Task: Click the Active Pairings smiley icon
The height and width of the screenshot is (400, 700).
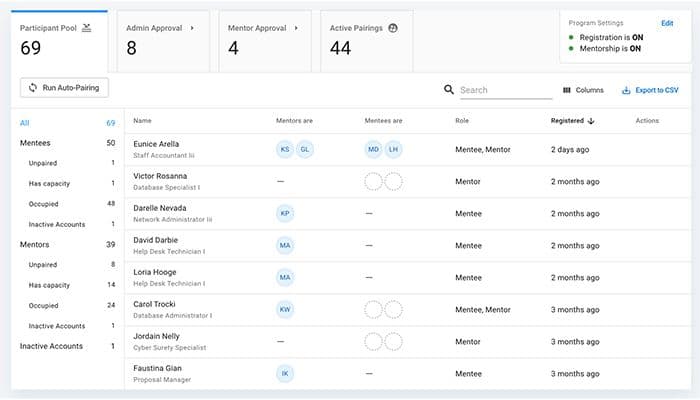Action: point(393,28)
